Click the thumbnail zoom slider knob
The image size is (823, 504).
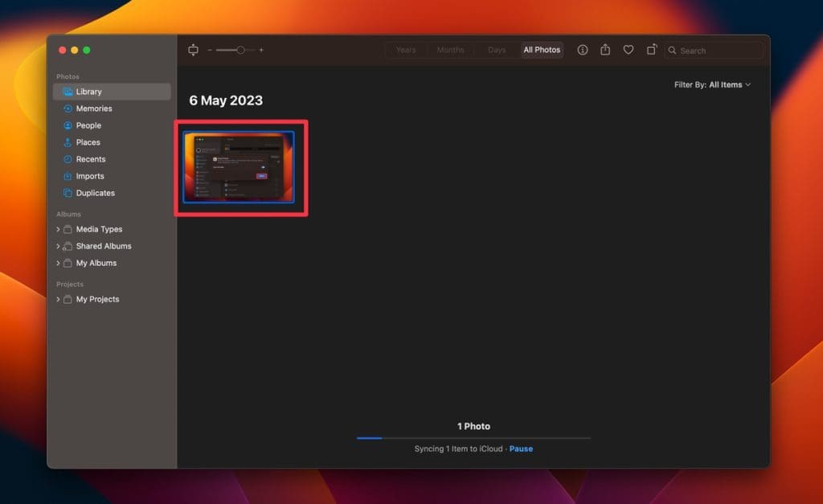[x=240, y=50]
